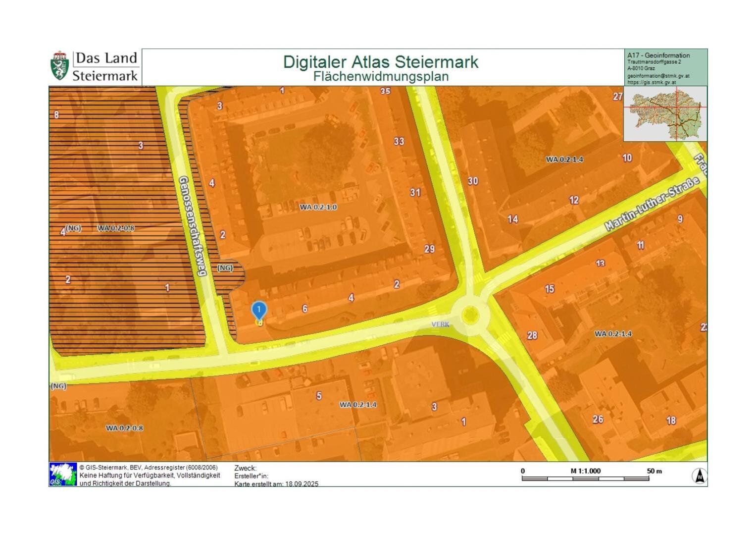Image resolution: width=756 pixels, height=535 pixels.
Task: Click the VERK traffic area label
Action: tap(440, 324)
